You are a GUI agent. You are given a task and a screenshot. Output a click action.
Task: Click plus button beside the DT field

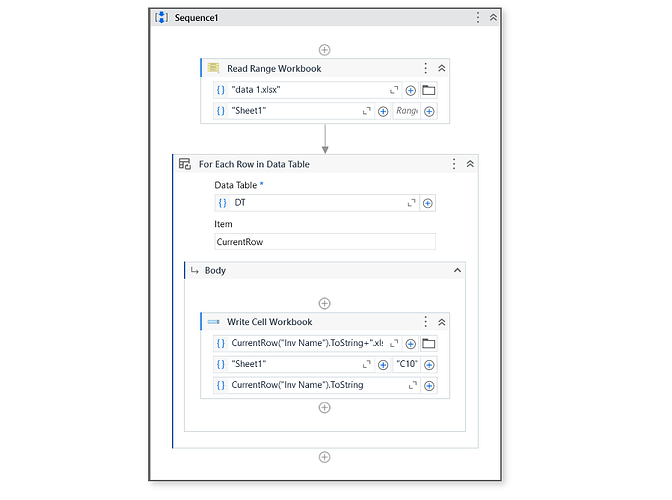[x=428, y=203]
